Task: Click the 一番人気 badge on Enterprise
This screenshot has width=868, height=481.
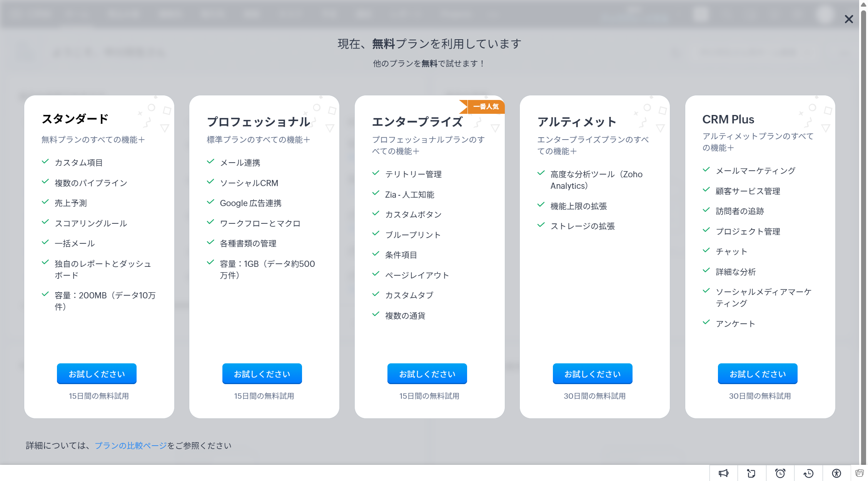Action: (486, 107)
